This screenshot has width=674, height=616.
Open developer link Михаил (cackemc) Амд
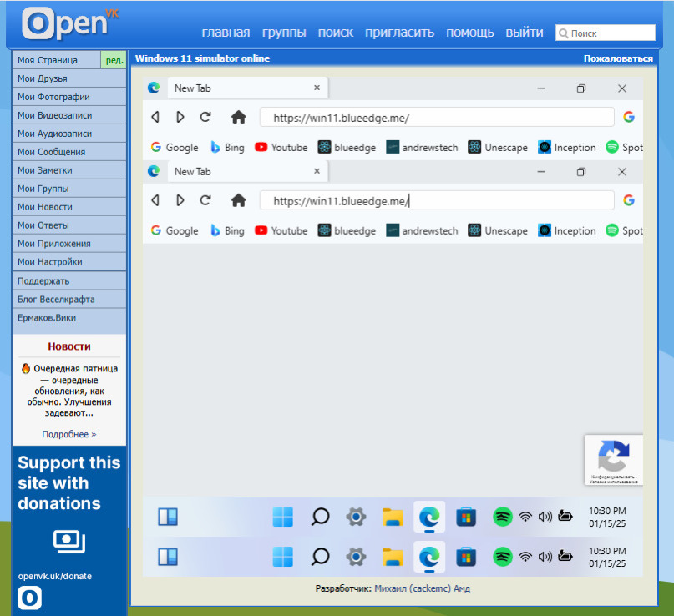point(422,588)
